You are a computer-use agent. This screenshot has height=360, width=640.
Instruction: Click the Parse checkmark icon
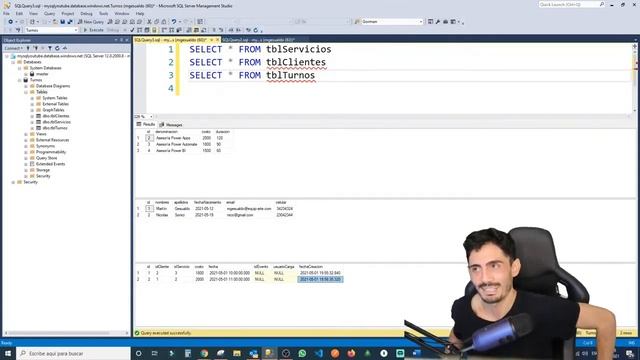coord(132,30)
